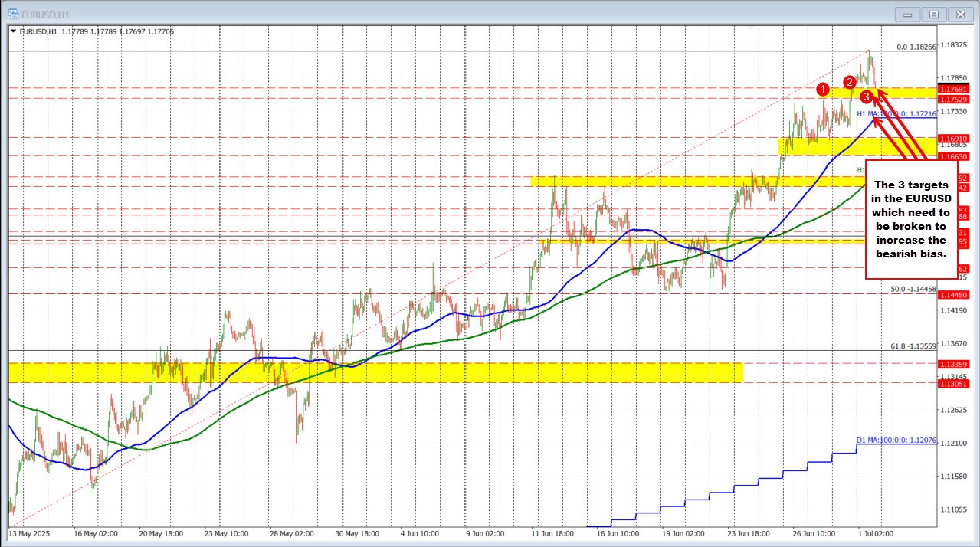Image resolution: width=980 pixels, height=547 pixels.
Task: Click the chart document icon in the title bar
Action: click(x=14, y=13)
